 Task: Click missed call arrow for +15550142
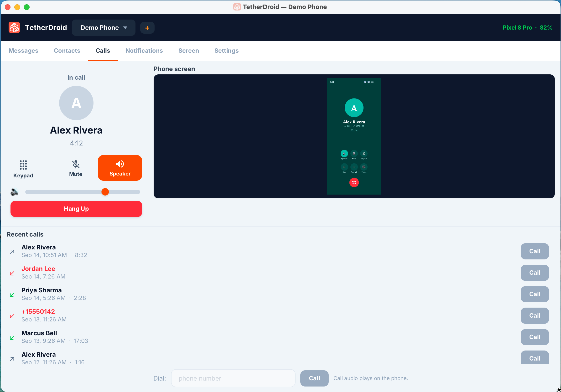tap(12, 316)
